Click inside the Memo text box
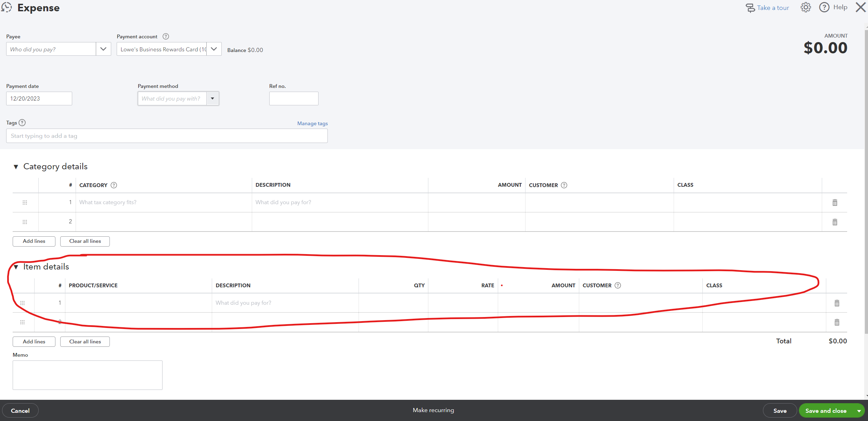The width and height of the screenshot is (868, 421). [87, 375]
